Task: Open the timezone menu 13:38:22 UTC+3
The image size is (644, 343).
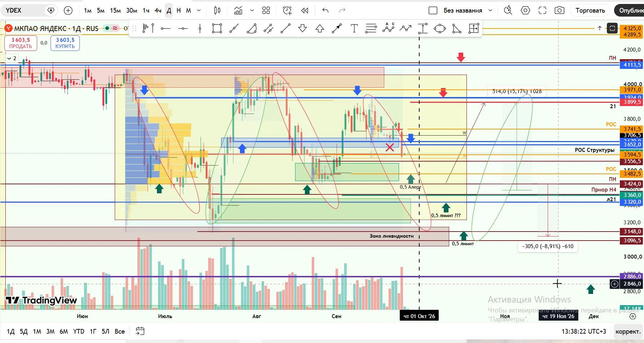Action: coord(584,331)
